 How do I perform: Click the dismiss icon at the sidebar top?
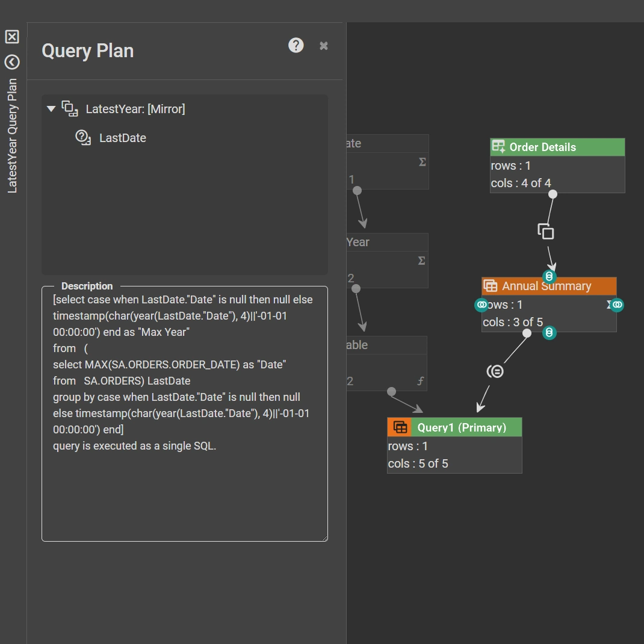point(12,37)
